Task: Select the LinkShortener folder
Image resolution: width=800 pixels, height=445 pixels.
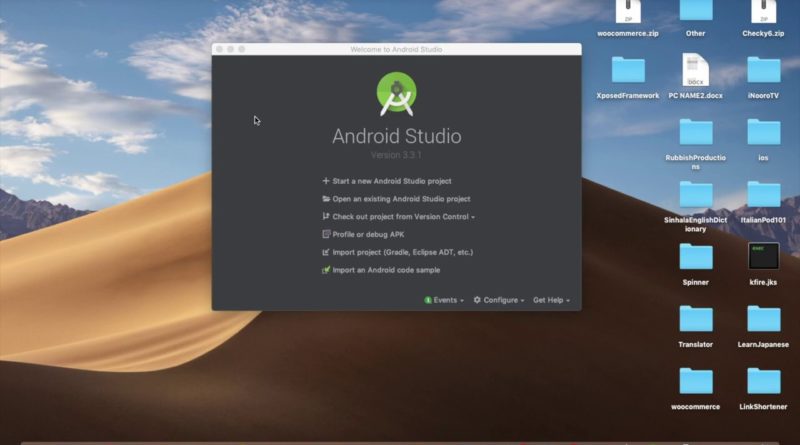Action: [x=763, y=389]
